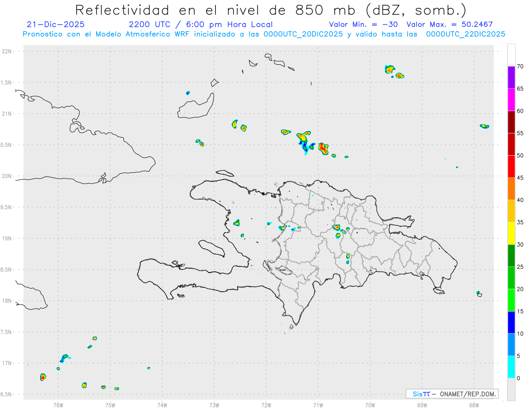Image resolution: width=532 pixels, height=411 pixels.
Task: Click the '17N' latitude axis label
Action: 8,363
